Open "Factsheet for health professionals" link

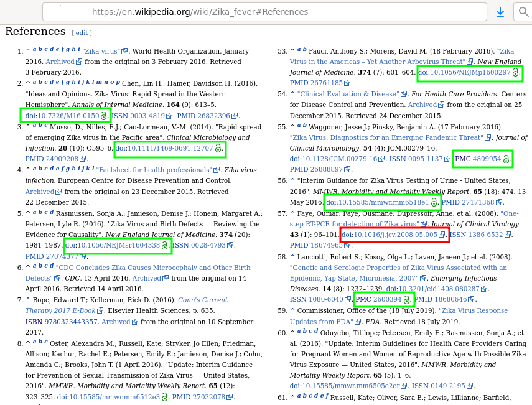154,170
